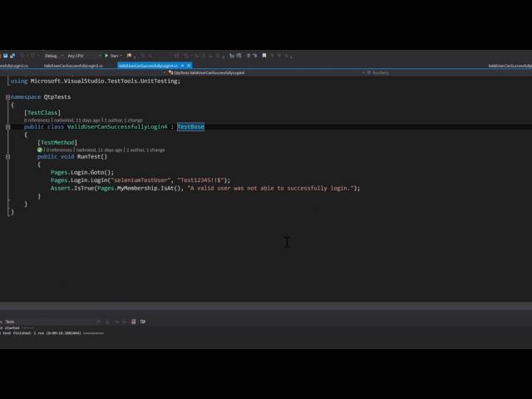
Task: Click the Assert.IsTrue call
Action: click(x=72, y=189)
